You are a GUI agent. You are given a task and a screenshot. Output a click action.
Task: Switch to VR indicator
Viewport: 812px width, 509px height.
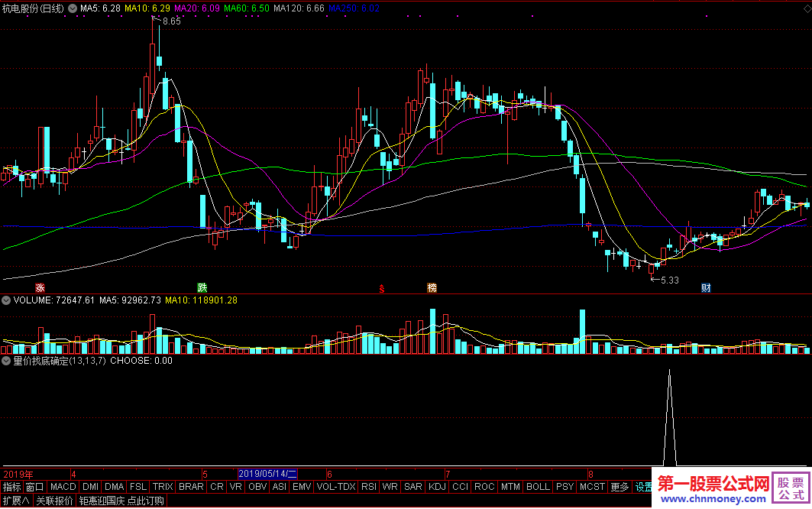coord(235,487)
